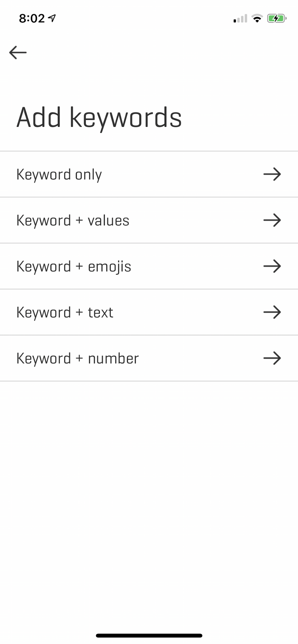Image resolution: width=298 pixels, height=644 pixels.
Task: Click the arrow beside Keyword + text
Action: click(x=272, y=312)
